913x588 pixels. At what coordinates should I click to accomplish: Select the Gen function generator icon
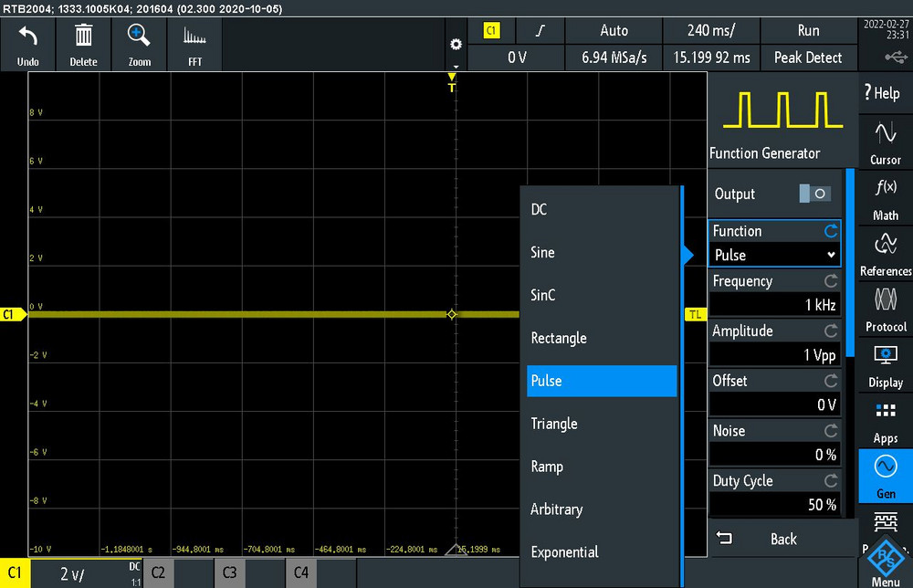[x=885, y=477]
